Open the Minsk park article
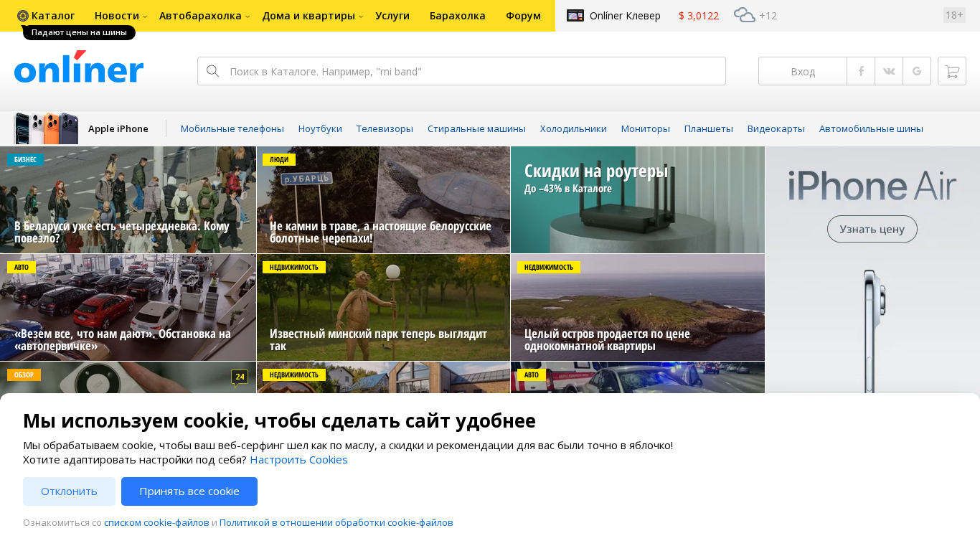This screenshot has height=551, width=980. (383, 308)
